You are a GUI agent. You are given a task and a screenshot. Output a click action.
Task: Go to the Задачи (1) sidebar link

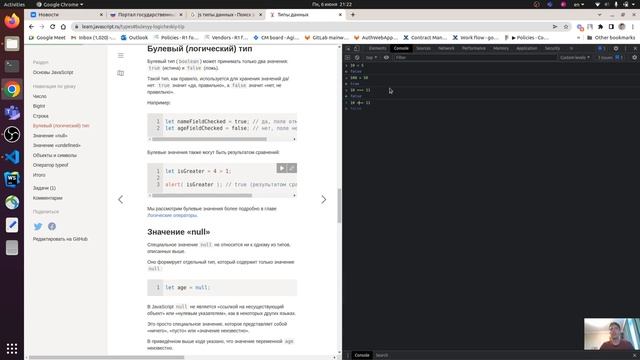tap(44, 188)
